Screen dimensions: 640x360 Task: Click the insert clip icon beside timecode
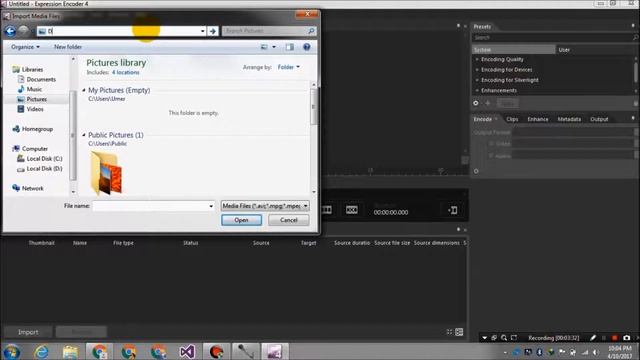453,210
